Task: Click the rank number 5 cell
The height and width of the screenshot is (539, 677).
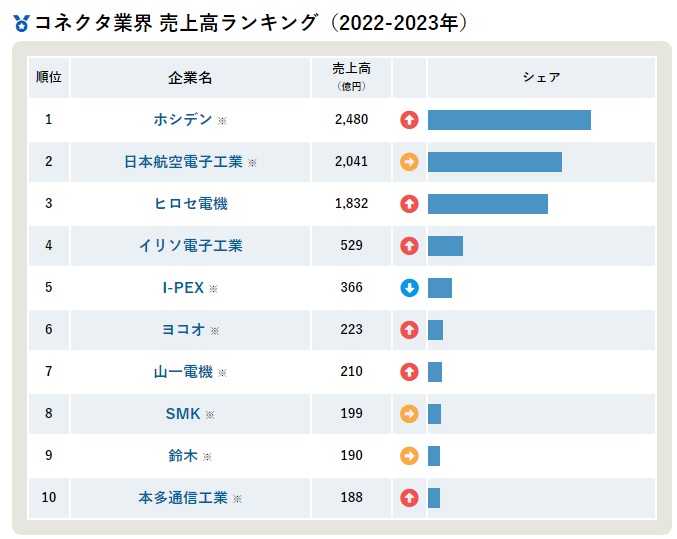Action: [49, 288]
